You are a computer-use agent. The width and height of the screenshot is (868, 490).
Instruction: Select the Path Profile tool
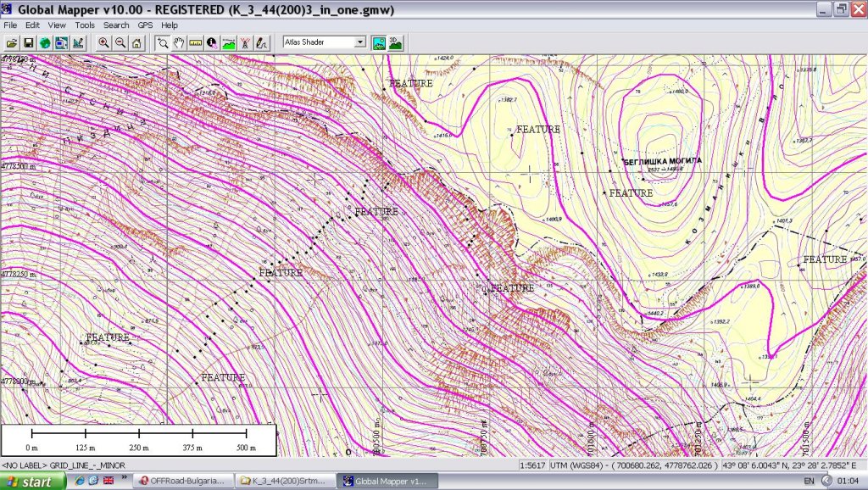coord(228,42)
